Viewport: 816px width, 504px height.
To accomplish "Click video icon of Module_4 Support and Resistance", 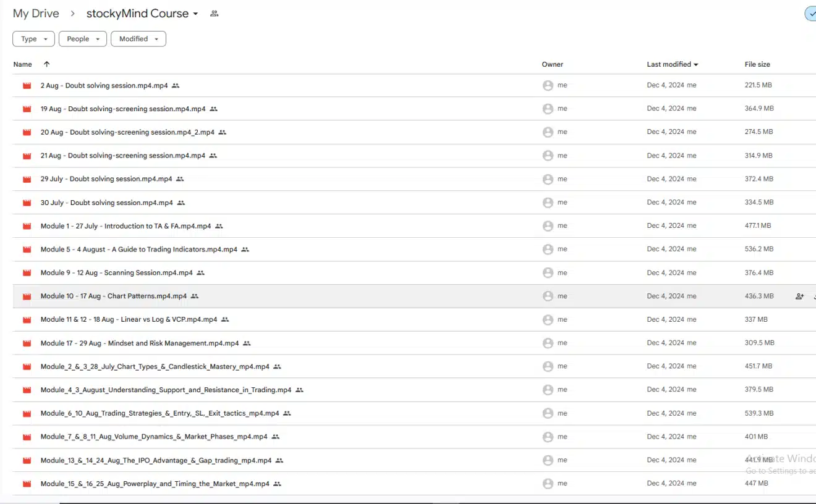I will coord(27,391).
